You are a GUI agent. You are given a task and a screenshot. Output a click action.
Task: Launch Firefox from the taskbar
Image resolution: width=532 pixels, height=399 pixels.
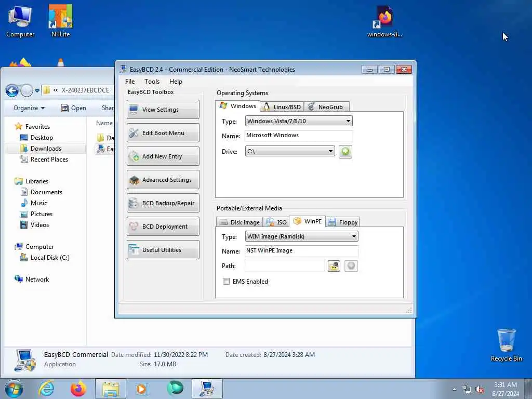(78, 389)
